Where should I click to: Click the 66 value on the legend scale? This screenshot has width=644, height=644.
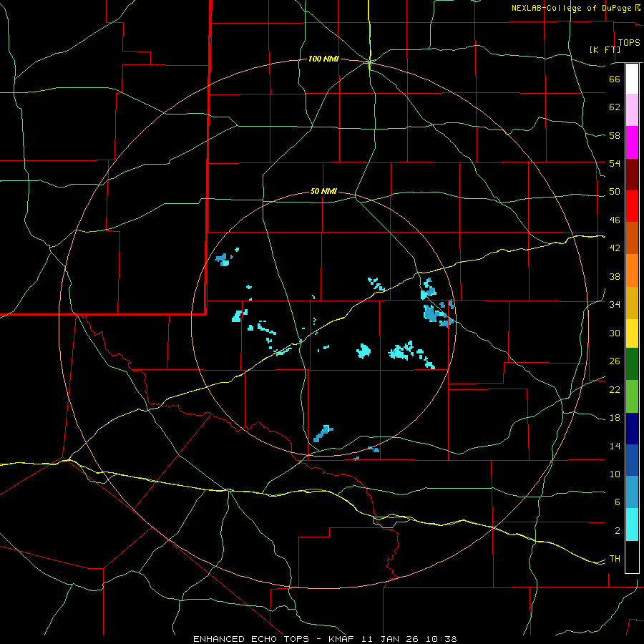[x=615, y=79]
